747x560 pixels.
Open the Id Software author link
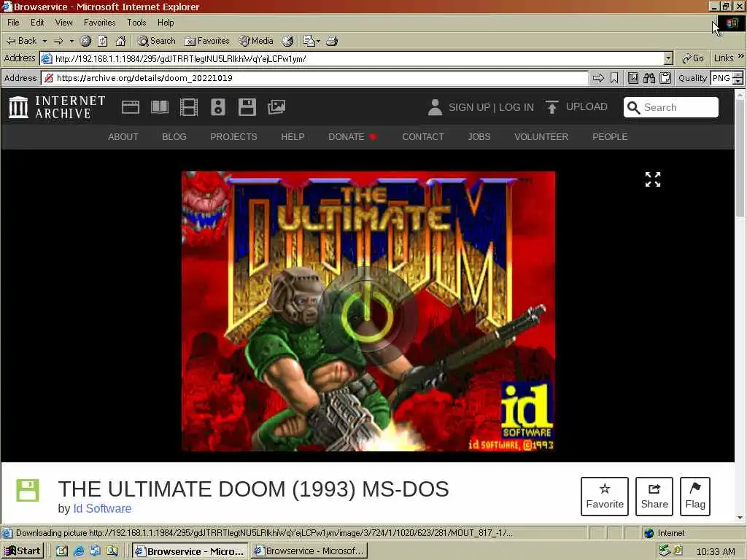point(102,508)
